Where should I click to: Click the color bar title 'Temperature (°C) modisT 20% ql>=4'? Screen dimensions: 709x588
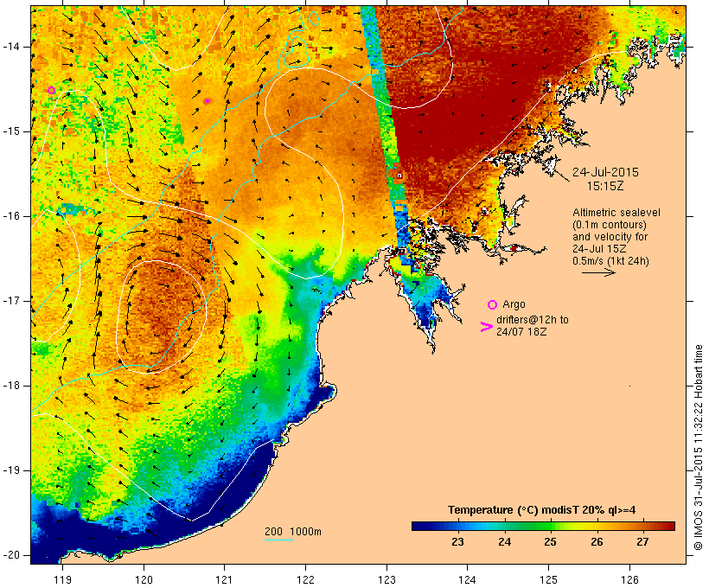[542, 510]
